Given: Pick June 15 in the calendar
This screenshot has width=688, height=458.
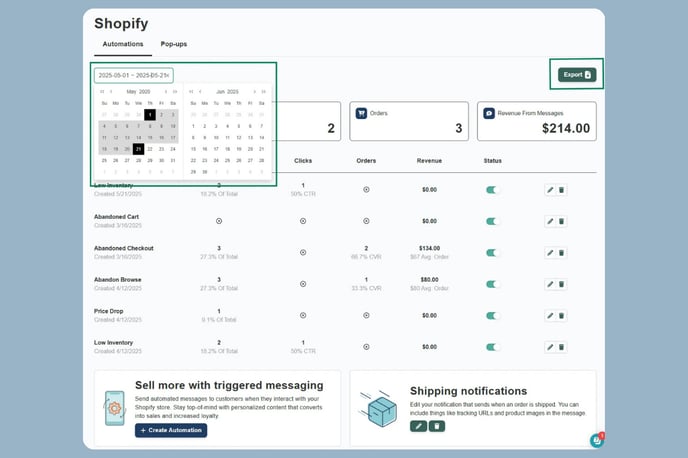Looking at the screenshot, I should tap(193, 149).
